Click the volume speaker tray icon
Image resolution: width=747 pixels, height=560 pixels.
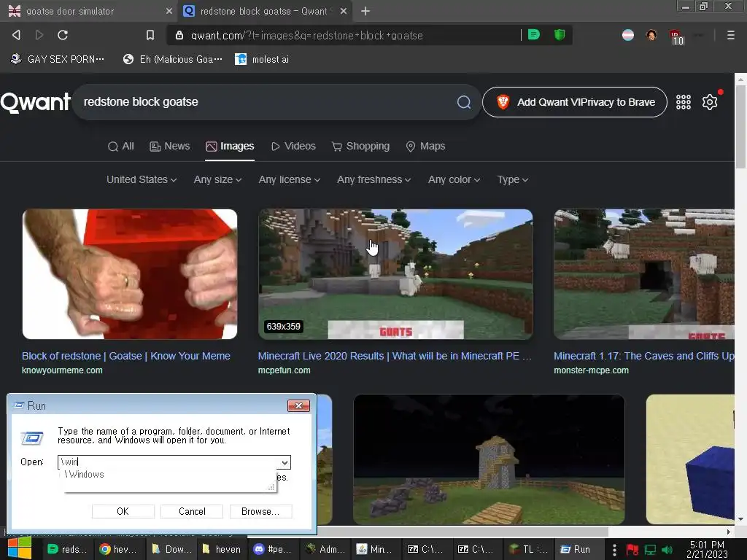(667, 549)
